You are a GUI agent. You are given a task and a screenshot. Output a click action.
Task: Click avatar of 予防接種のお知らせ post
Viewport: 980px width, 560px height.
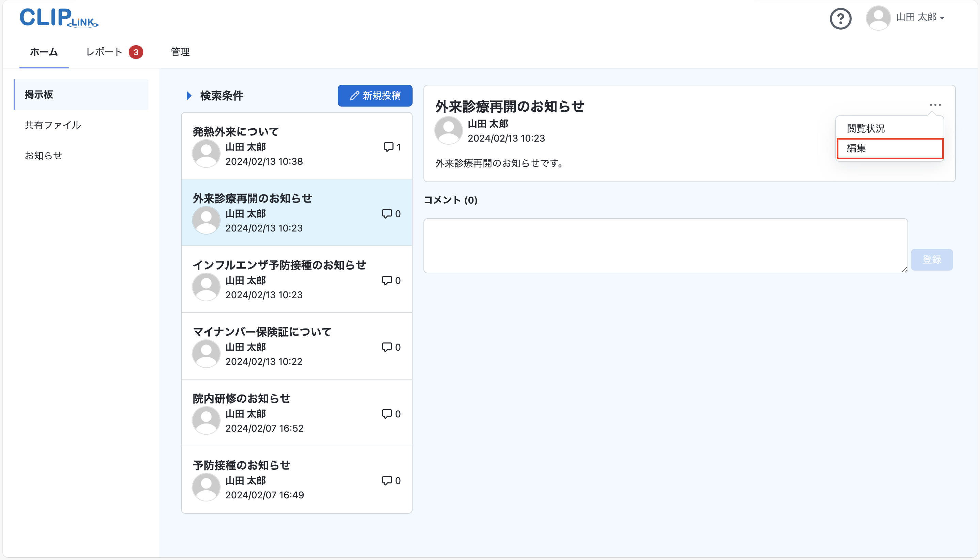click(206, 487)
